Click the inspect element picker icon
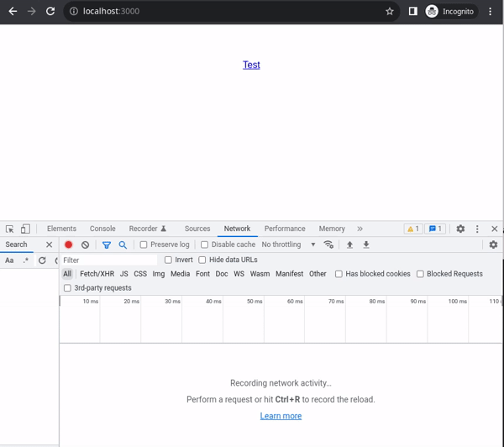This screenshot has height=447, width=504. 9,229
